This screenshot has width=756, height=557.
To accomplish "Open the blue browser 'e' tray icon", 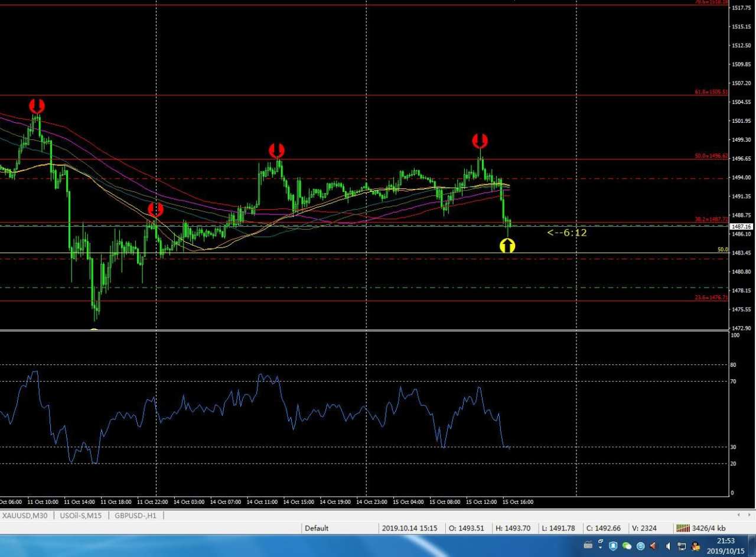I will (640, 546).
